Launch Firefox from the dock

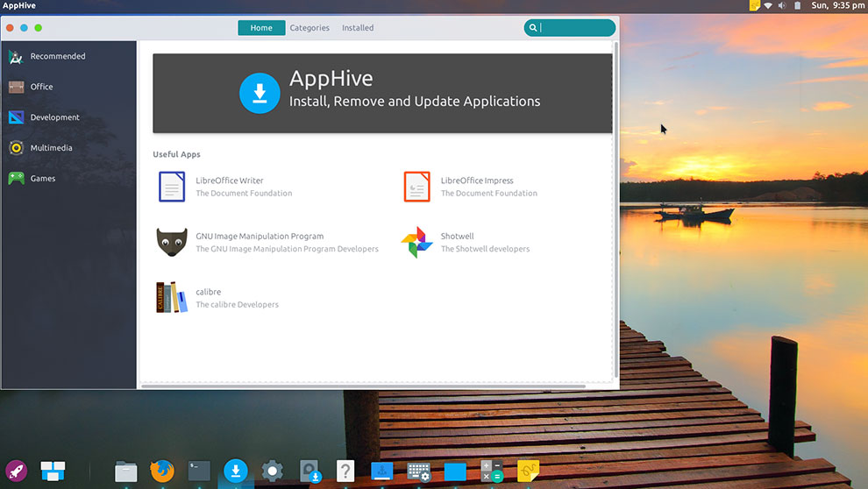point(162,471)
